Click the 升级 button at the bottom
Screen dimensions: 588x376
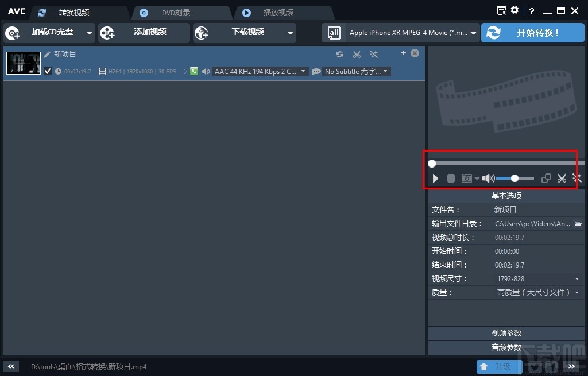[x=499, y=366]
